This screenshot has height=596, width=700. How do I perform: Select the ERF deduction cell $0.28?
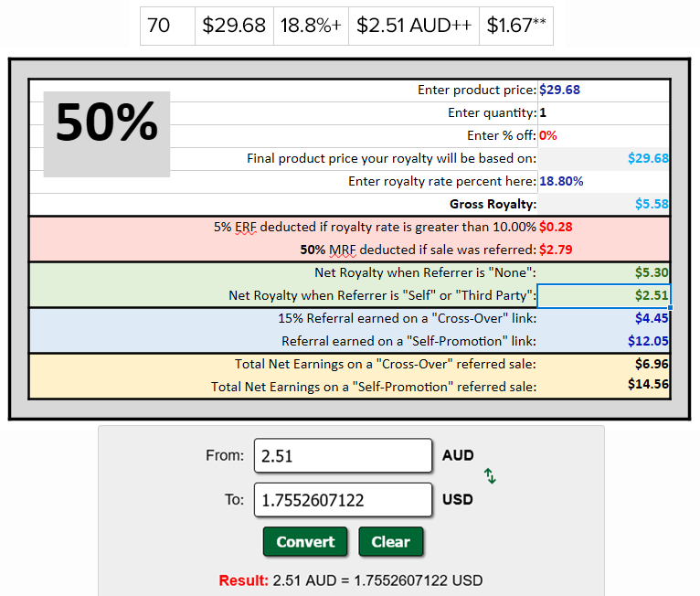(603, 227)
